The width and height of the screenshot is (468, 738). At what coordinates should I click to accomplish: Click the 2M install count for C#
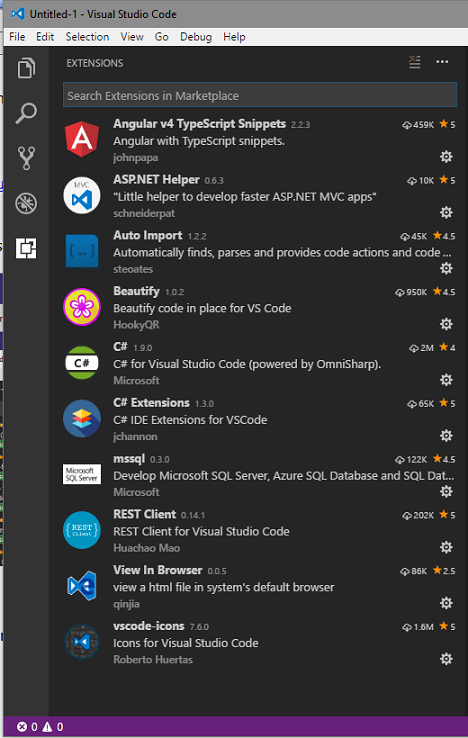421,348
